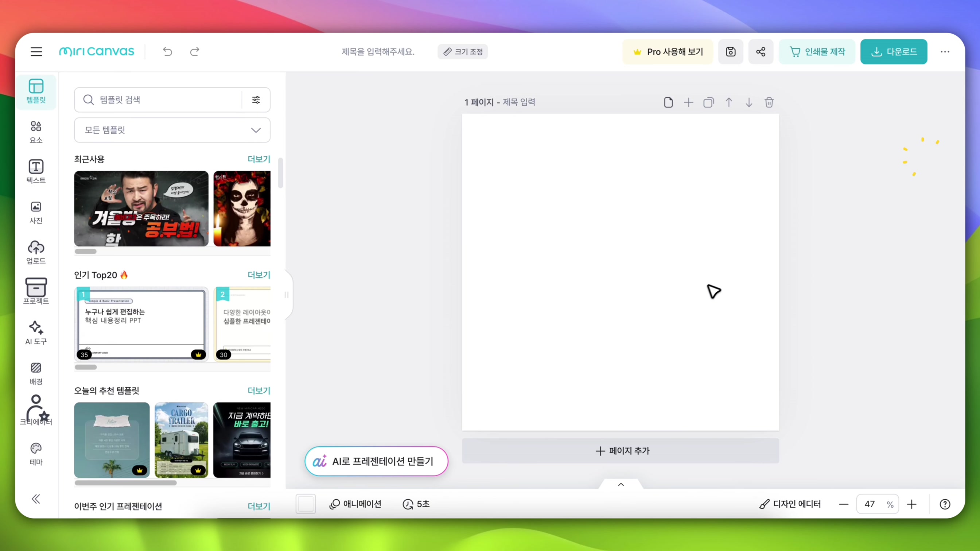980x551 pixels.
Task: Click the 제목을 입력해주세요 title field
Action: tap(378, 52)
